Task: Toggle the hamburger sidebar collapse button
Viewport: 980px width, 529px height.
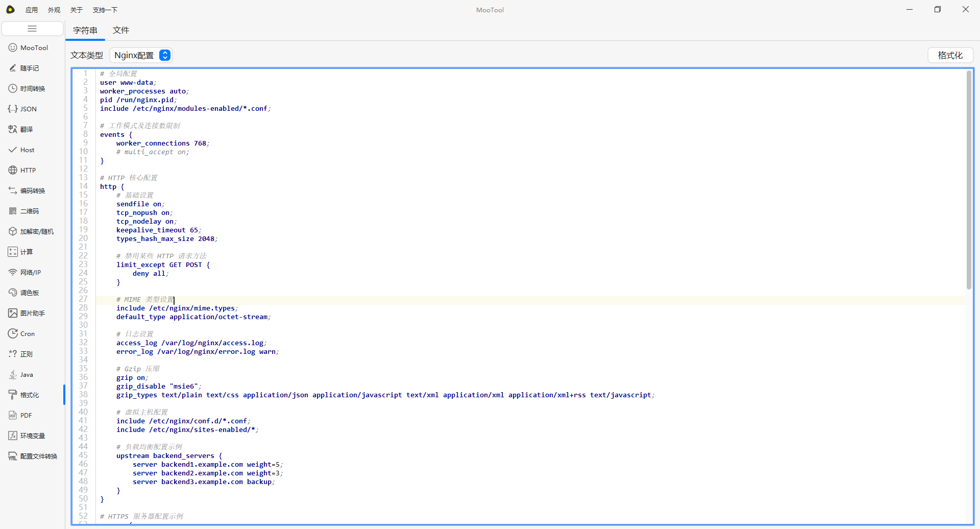Action: pos(32,29)
